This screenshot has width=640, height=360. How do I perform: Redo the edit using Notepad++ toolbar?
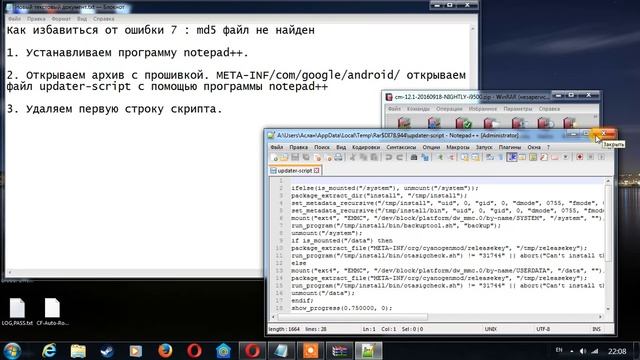coord(400,157)
